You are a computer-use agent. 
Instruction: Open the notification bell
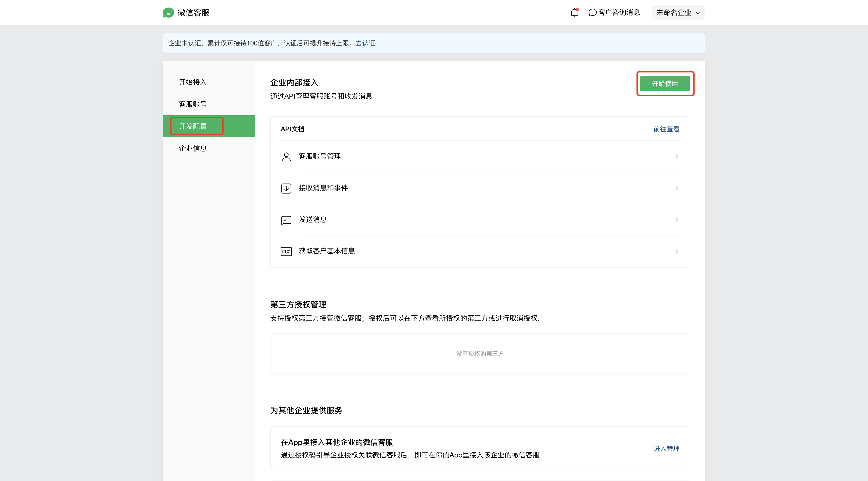pyautogui.click(x=574, y=13)
